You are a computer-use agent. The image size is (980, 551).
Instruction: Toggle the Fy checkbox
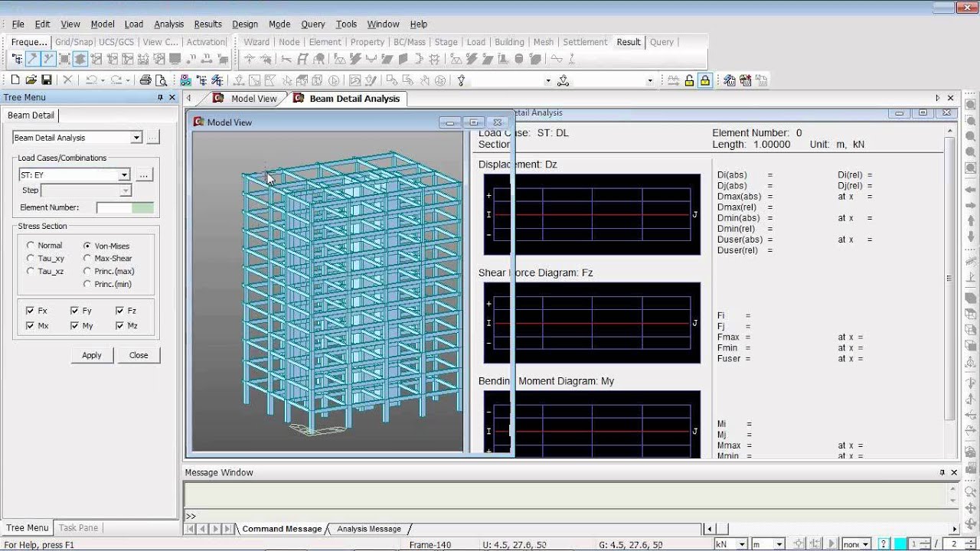tap(74, 311)
